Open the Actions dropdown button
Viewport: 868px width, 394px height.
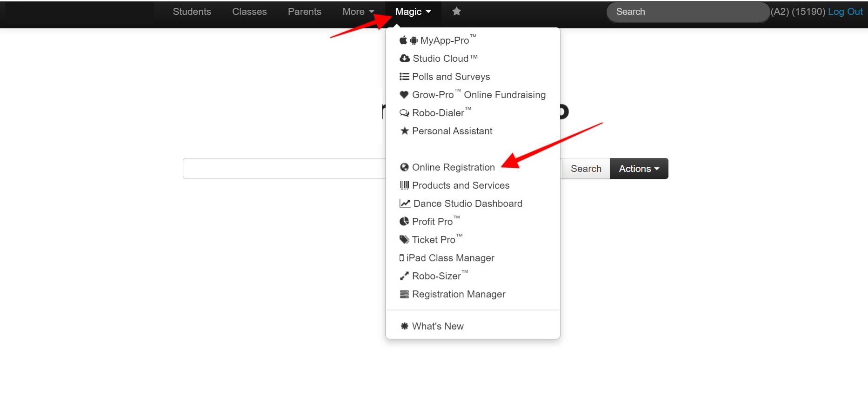639,169
